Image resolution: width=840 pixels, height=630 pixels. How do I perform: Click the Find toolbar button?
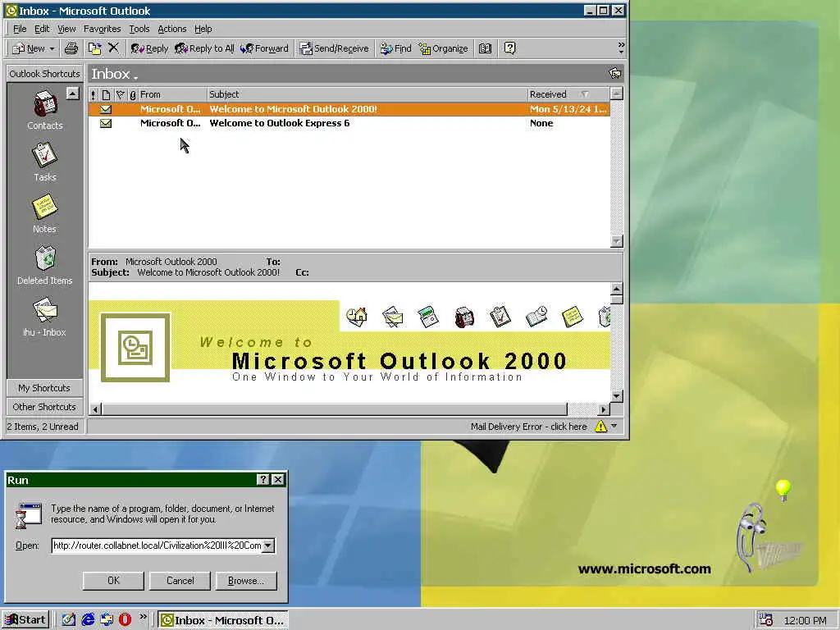click(396, 48)
